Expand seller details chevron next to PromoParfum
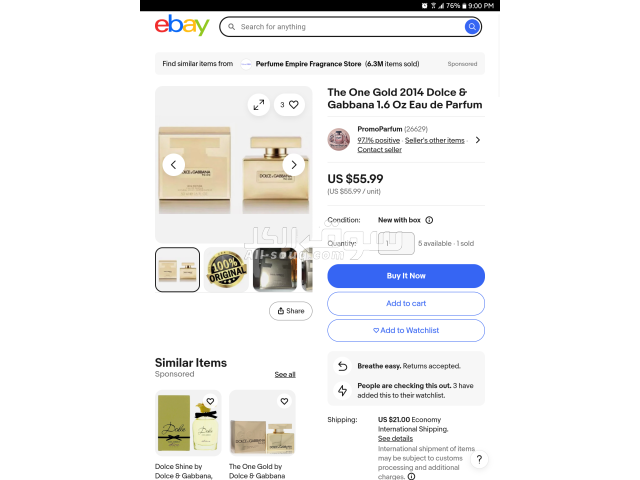Image resolution: width=640 pixels, height=480 pixels. click(x=478, y=140)
